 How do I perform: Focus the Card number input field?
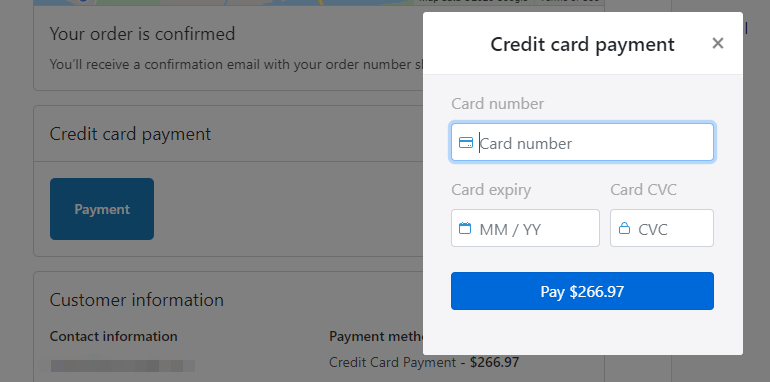point(582,142)
